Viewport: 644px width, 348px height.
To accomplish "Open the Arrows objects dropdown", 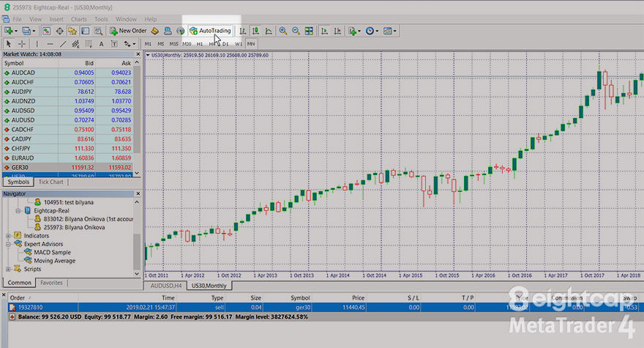I will point(130,44).
